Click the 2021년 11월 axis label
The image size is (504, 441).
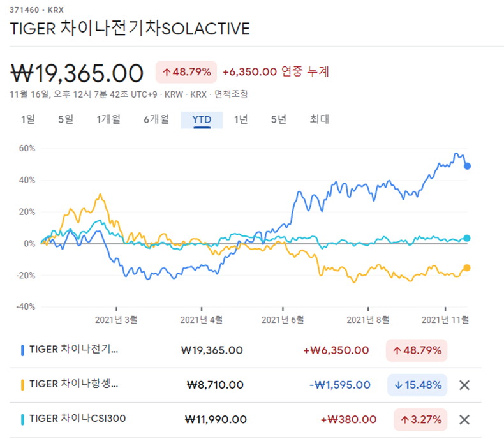pos(445,320)
